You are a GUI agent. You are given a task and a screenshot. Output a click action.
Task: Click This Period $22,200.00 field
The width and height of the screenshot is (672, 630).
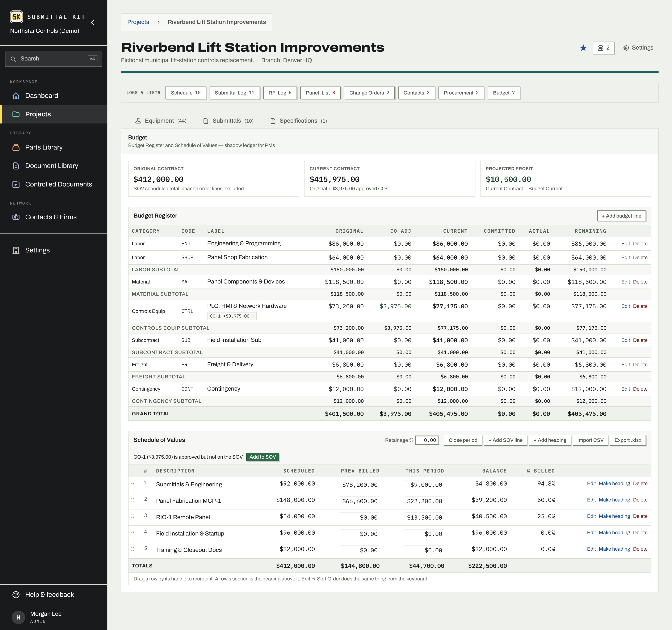(424, 501)
